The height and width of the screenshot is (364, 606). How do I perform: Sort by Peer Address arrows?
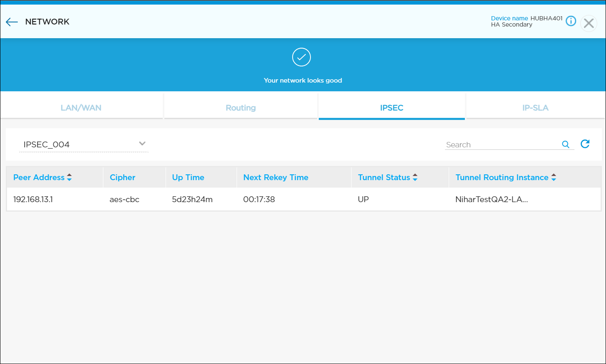[x=69, y=178]
